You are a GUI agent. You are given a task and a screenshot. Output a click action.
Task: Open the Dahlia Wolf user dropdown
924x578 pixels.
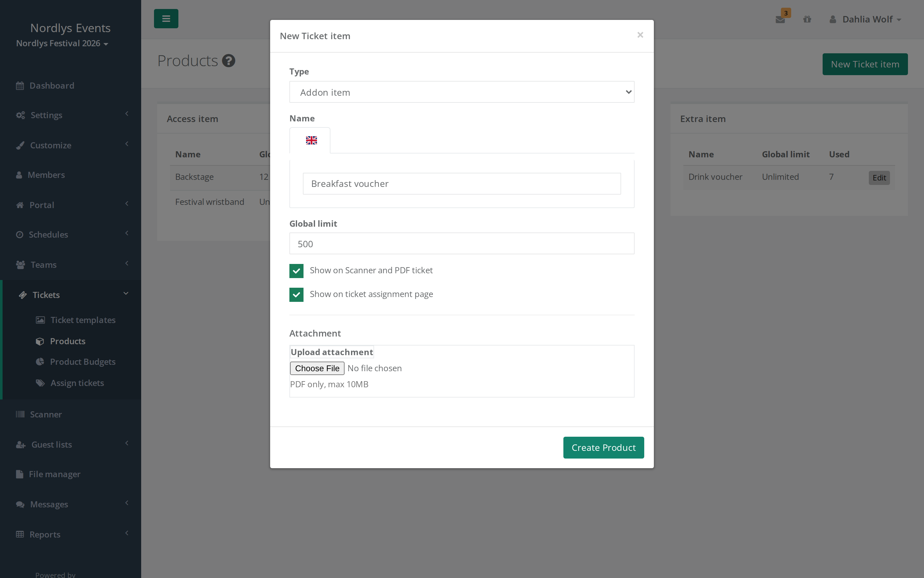(865, 19)
